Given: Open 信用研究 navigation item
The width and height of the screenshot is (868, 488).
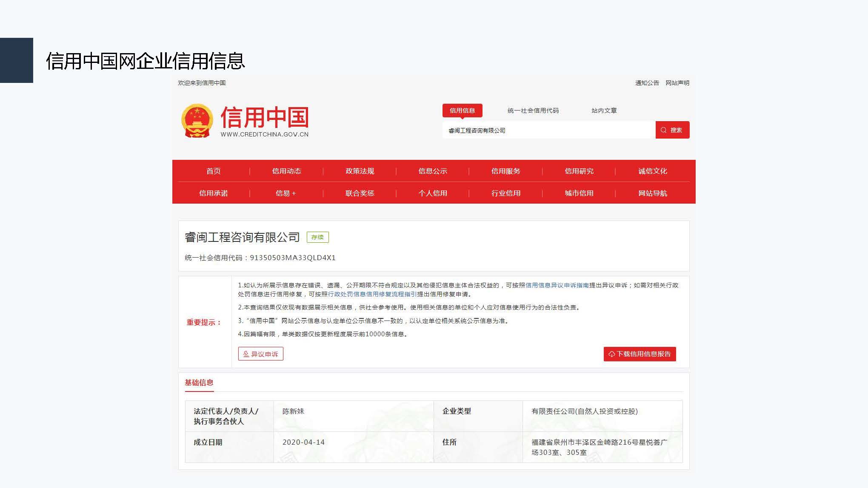Looking at the screenshot, I should [x=579, y=171].
